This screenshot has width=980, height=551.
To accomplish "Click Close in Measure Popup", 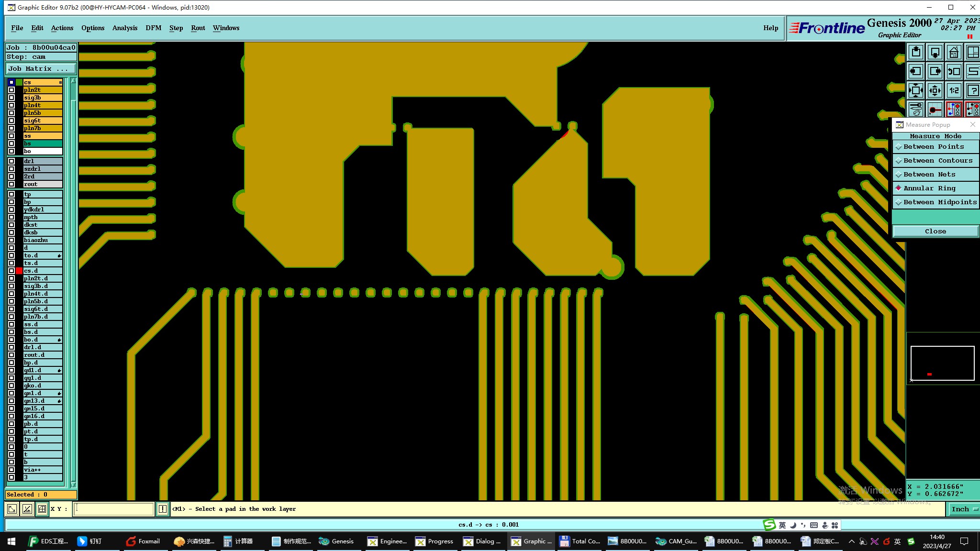I will (x=935, y=231).
